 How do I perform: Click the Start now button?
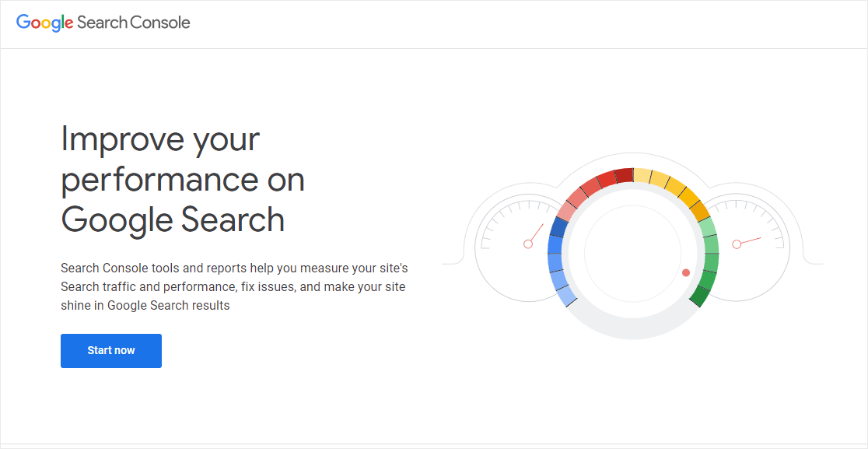111,351
